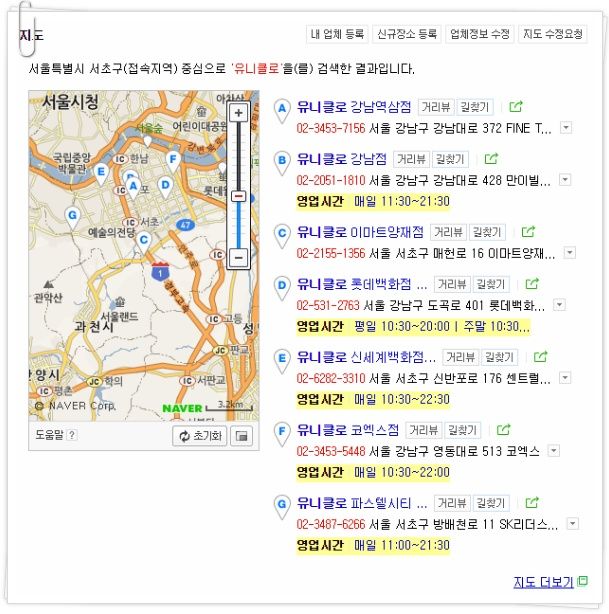The height and width of the screenshot is (614, 609).
Task: Open 길찾기 for 강남점
Action: click(450, 159)
